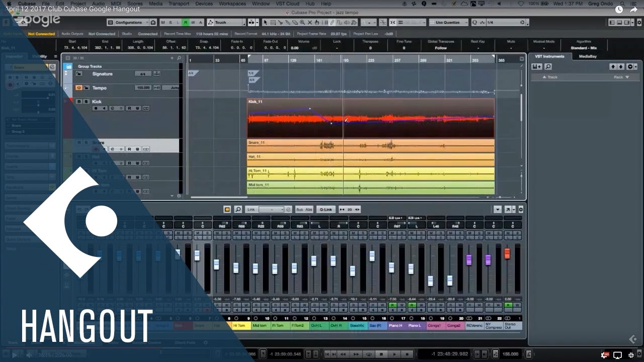Click the Signature track process bars icon
This screenshot has width=644, height=362.
tap(157, 74)
